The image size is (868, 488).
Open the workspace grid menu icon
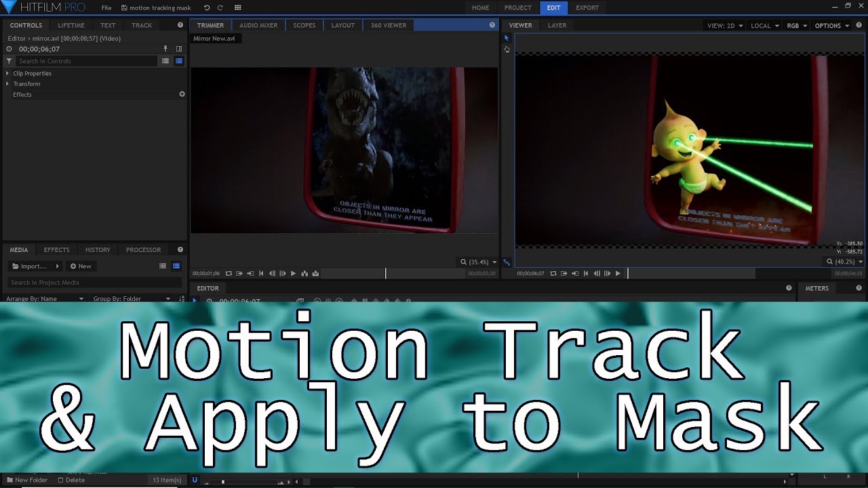point(238,7)
